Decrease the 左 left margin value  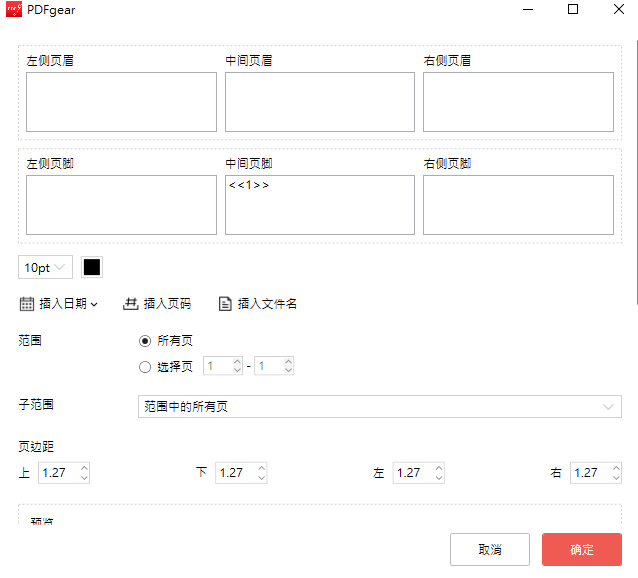point(439,478)
